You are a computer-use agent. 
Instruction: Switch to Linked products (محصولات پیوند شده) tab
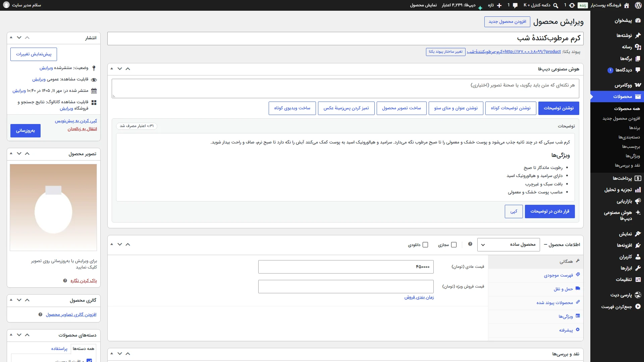click(x=536, y=303)
